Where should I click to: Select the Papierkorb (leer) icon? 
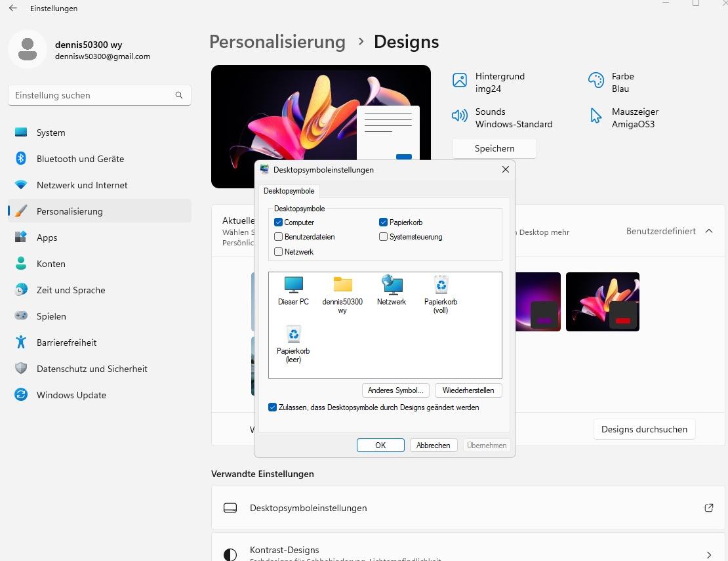coord(293,344)
